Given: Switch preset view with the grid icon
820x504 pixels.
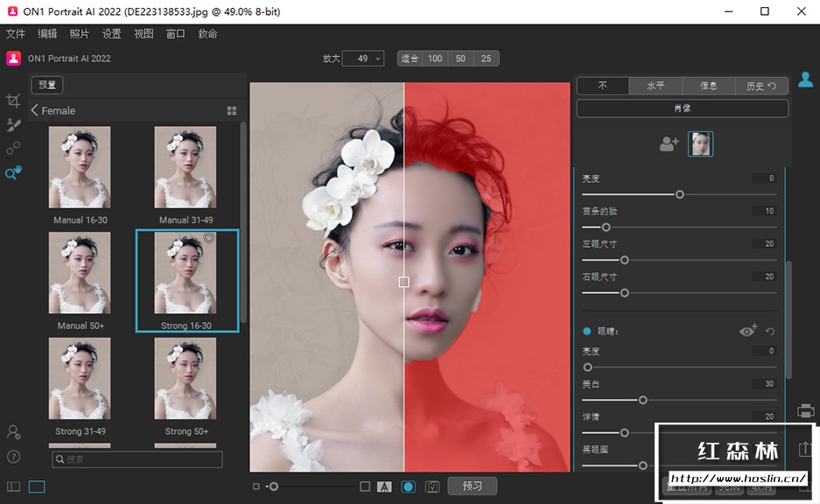Looking at the screenshot, I should point(232,111).
